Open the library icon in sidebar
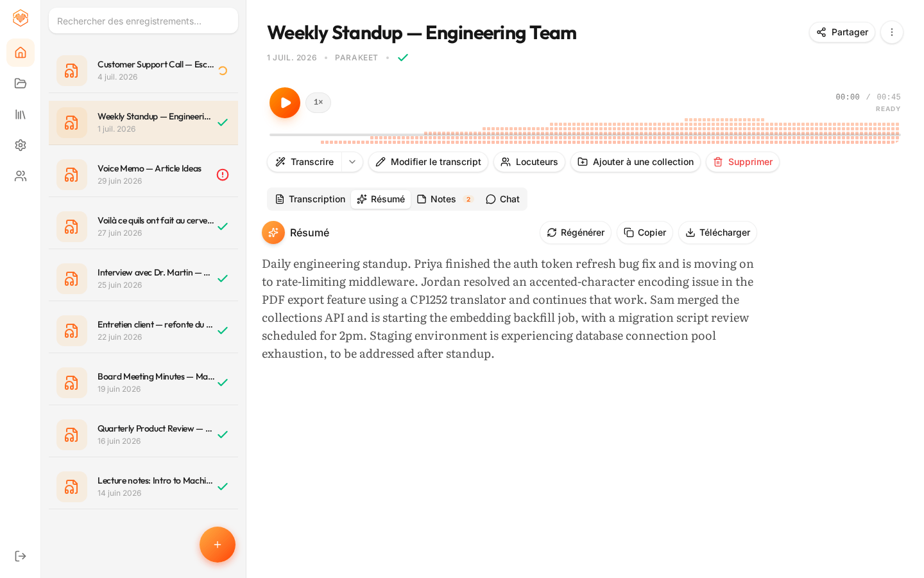This screenshot has width=924, height=578. [21, 114]
